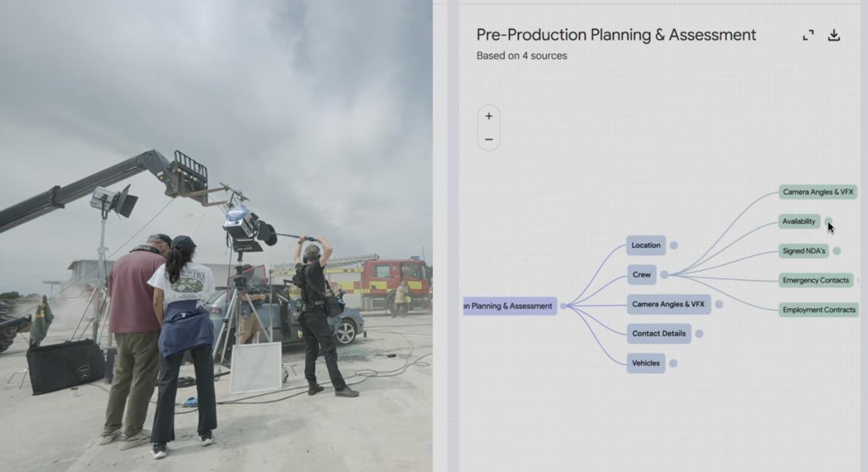
Task: Select the Employment Contracts node
Action: coord(818,310)
